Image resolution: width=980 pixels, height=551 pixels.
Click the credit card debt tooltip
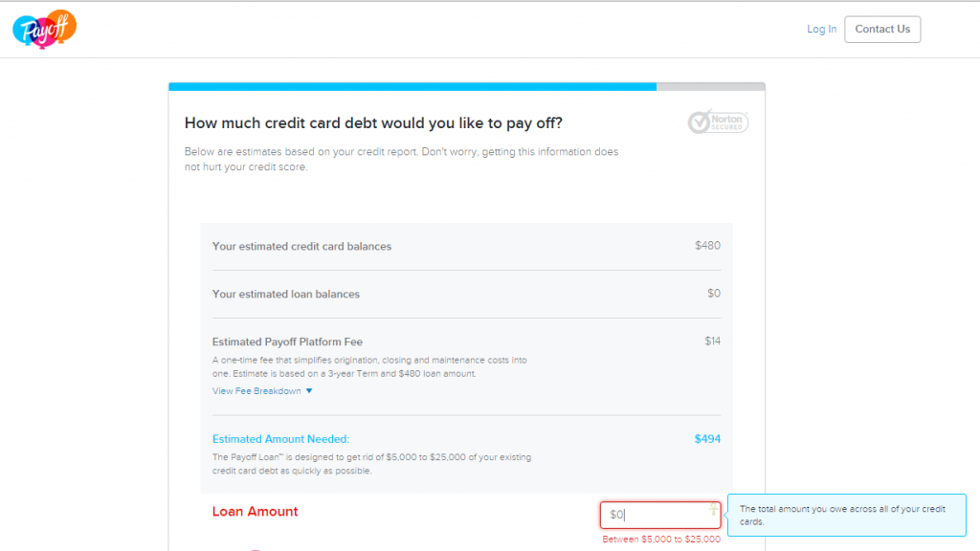point(847,516)
